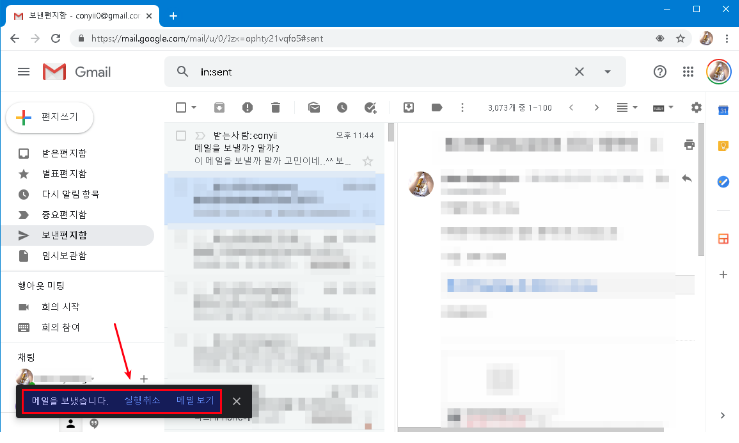Open the main menu hamburger icon
Screen dimensions: 739x443
click(24, 72)
